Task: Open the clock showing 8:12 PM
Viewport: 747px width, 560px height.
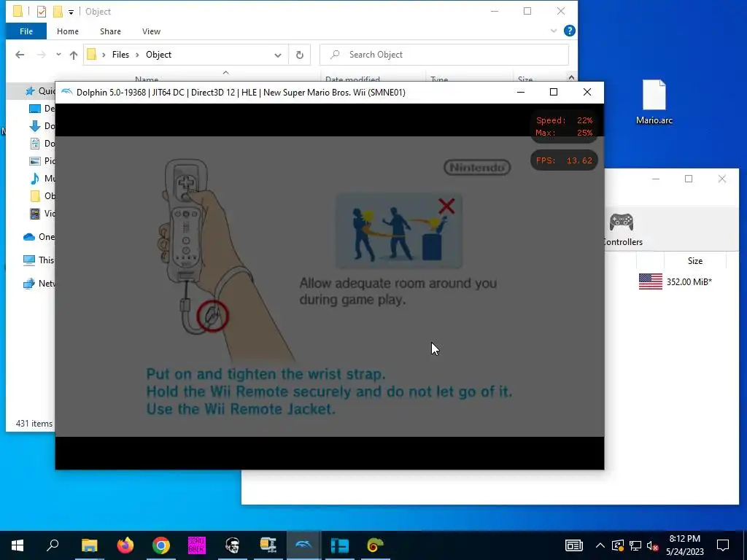Action: click(x=684, y=545)
